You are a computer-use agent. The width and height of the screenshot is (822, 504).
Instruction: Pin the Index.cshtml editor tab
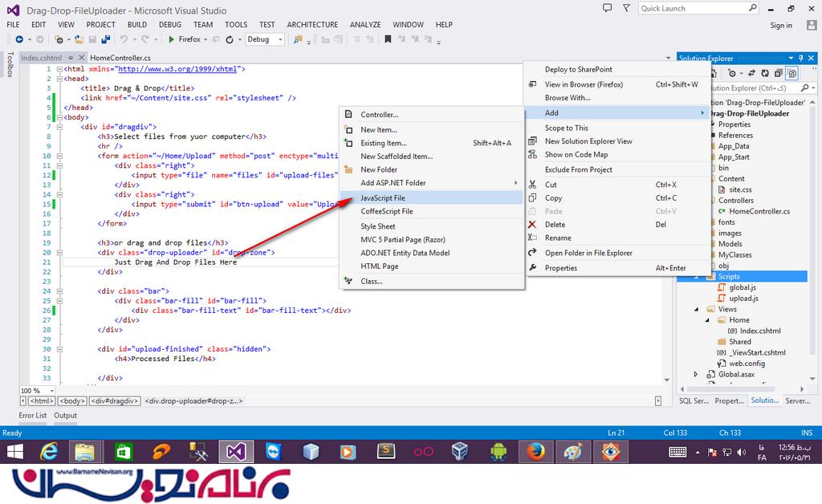pyautogui.click(x=71, y=58)
